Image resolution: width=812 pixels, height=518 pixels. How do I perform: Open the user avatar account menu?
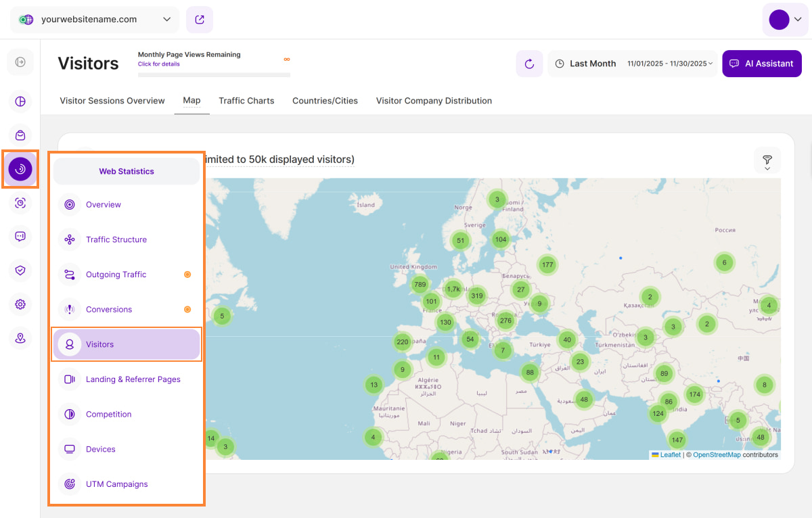click(785, 20)
